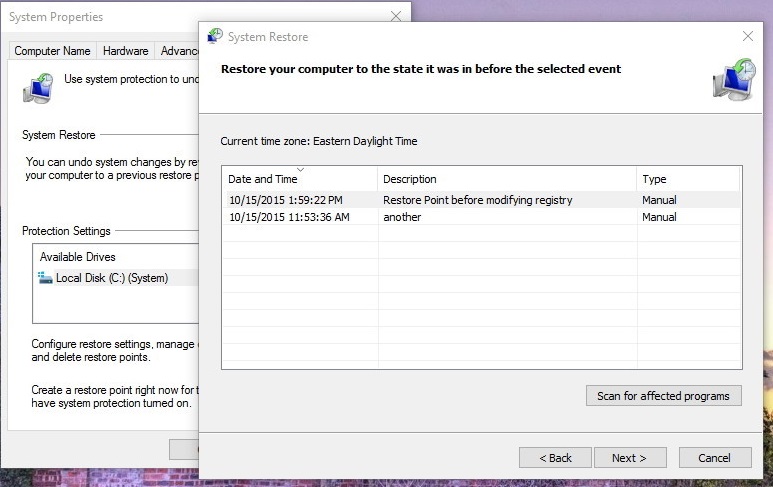Proceed with the Next button
Image resolution: width=773 pixels, height=487 pixels.
(x=630, y=458)
